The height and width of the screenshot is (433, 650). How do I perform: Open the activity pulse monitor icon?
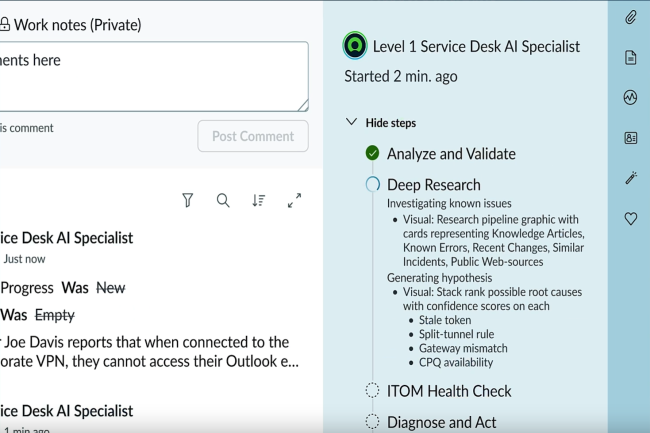(x=630, y=98)
